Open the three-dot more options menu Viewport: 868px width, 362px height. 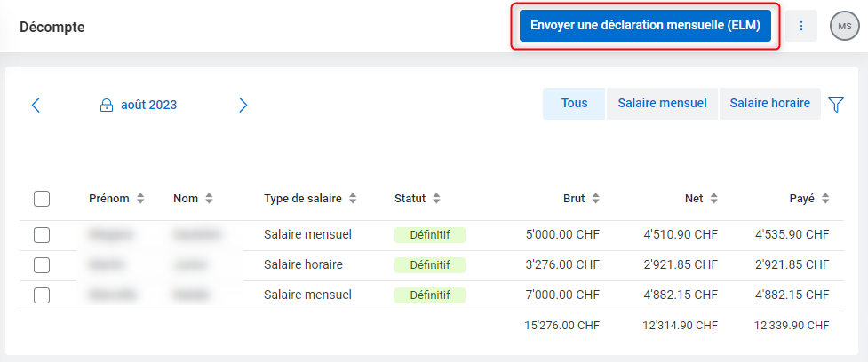pos(801,26)
